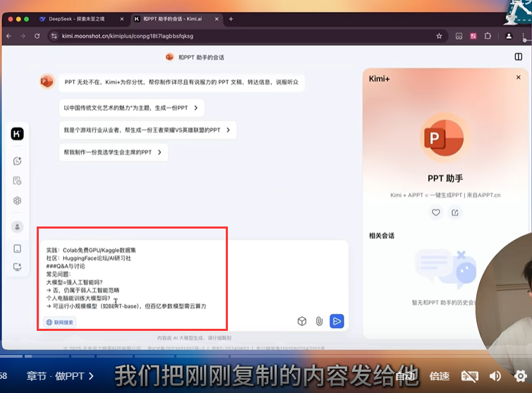
Task: Open a new browser tab
Action: pos(231,19)
